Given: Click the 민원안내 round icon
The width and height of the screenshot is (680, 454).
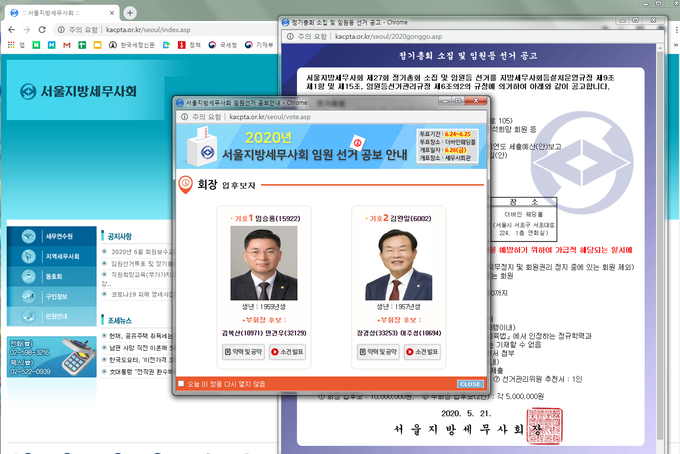Looking at the screenshot, I should [29, 316].
